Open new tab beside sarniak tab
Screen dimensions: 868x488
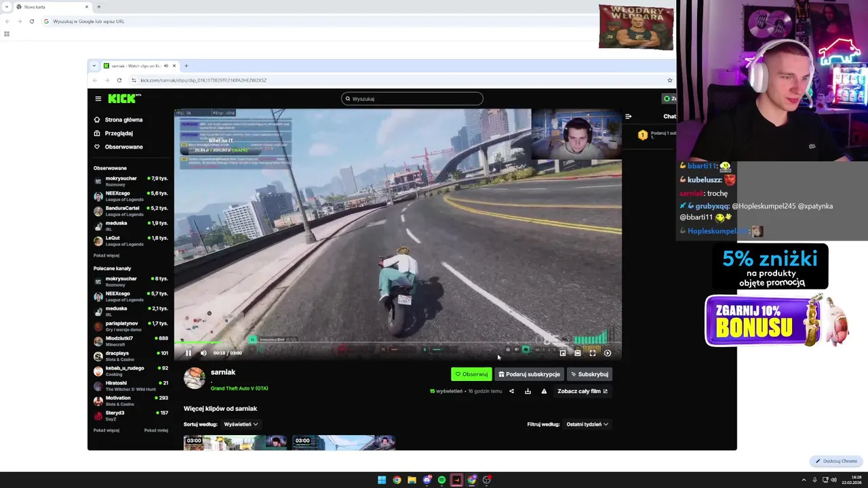186,66
